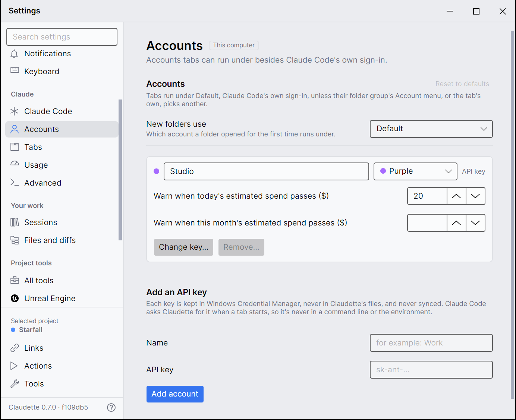Click the Keyboard icon in sidebar
This screenshot has width=516, height=420.
click(15, 70)
